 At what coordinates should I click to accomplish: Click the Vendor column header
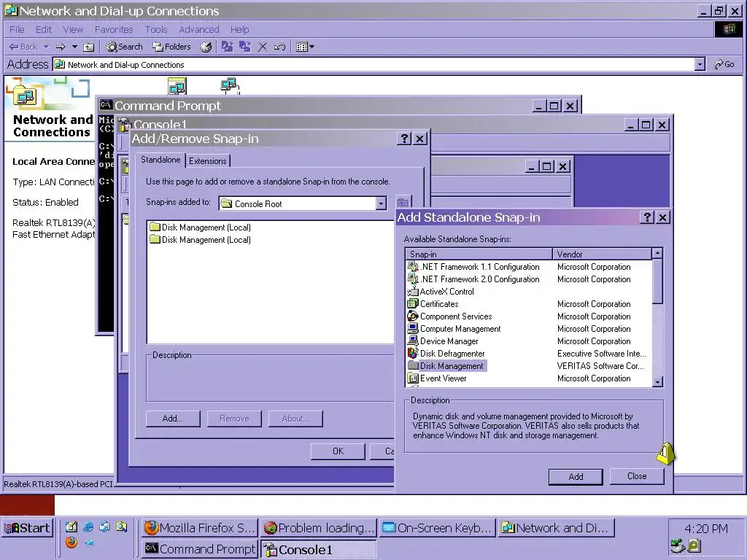(x=602, y=254)
